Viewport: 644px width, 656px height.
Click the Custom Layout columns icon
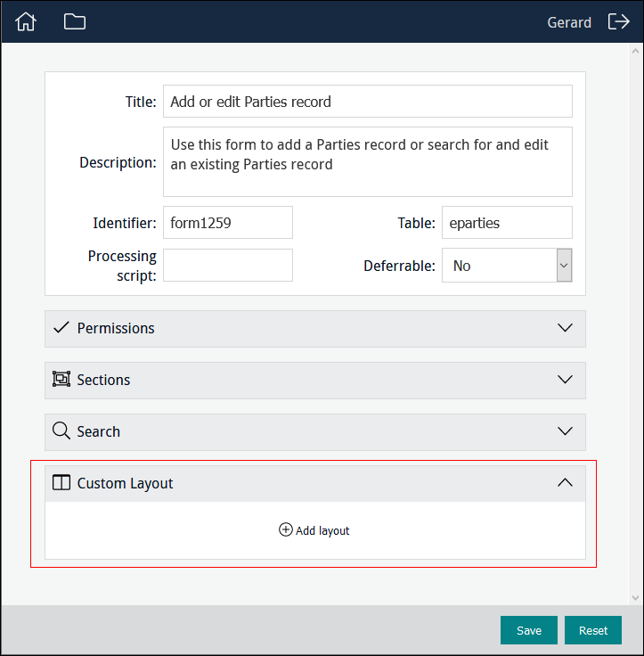61,483
